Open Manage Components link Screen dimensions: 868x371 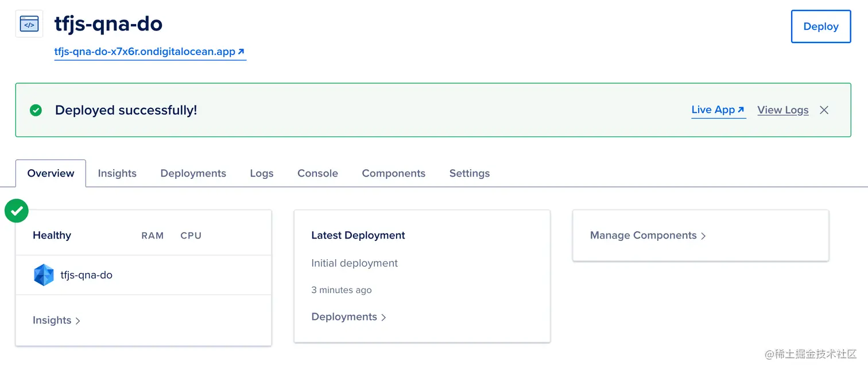click(648, 236)
